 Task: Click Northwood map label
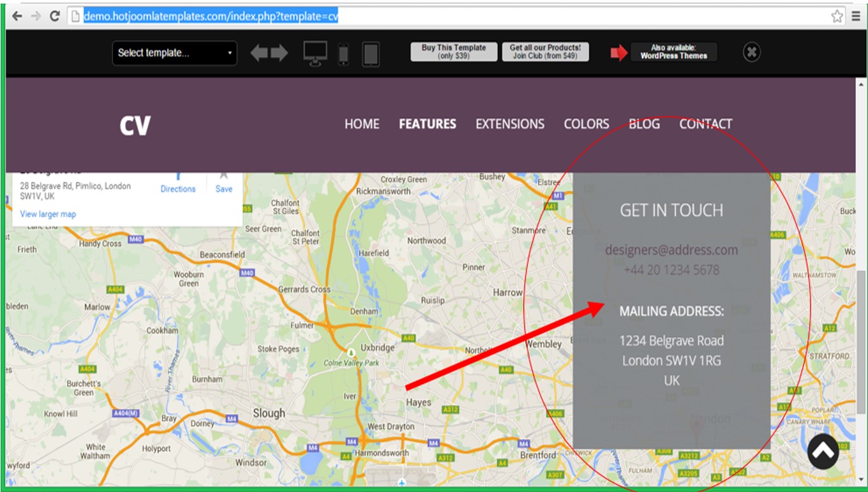point(426,241)
